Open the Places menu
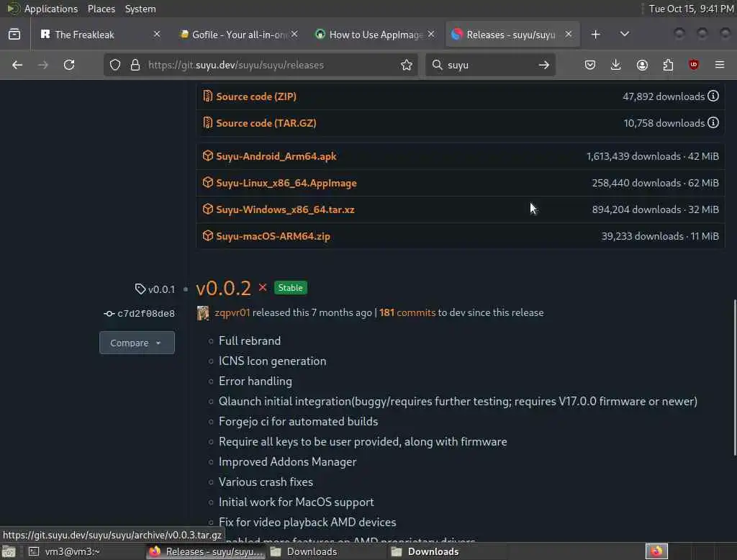Viewport: 737px width, 560px height. [x=101, y=9]
